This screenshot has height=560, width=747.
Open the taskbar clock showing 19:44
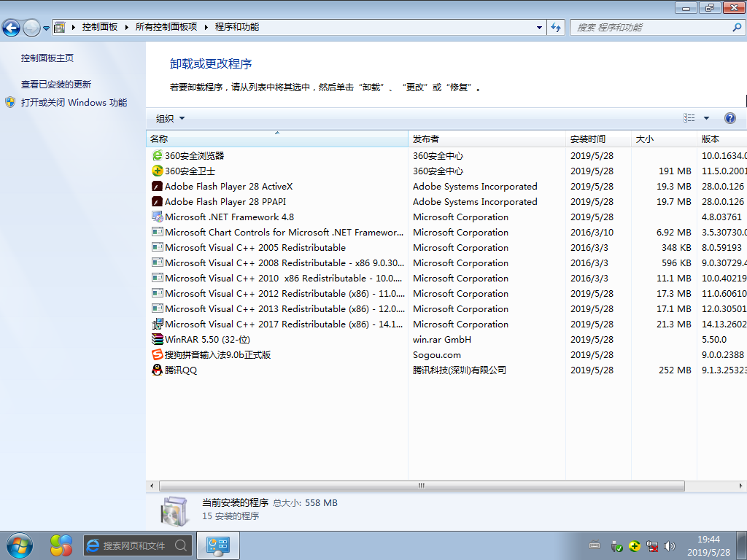click(708, 545)
